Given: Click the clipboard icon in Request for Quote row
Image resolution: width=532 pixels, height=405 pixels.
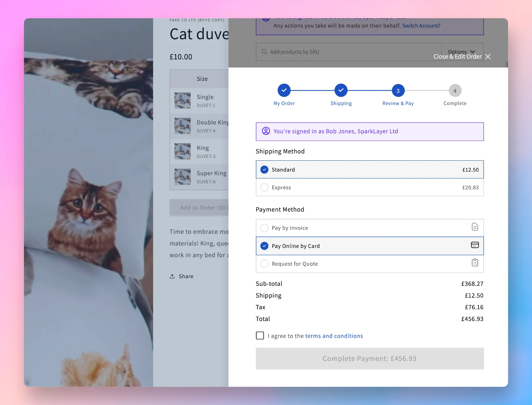Looking at the screenshot, I should [x=475, y=263].
